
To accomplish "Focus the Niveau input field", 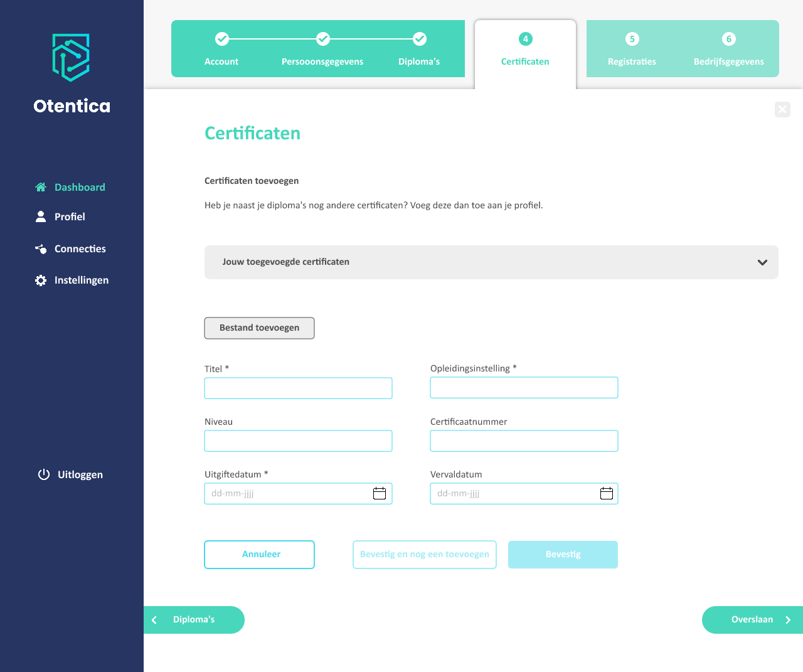I will (x=298, y=441).
